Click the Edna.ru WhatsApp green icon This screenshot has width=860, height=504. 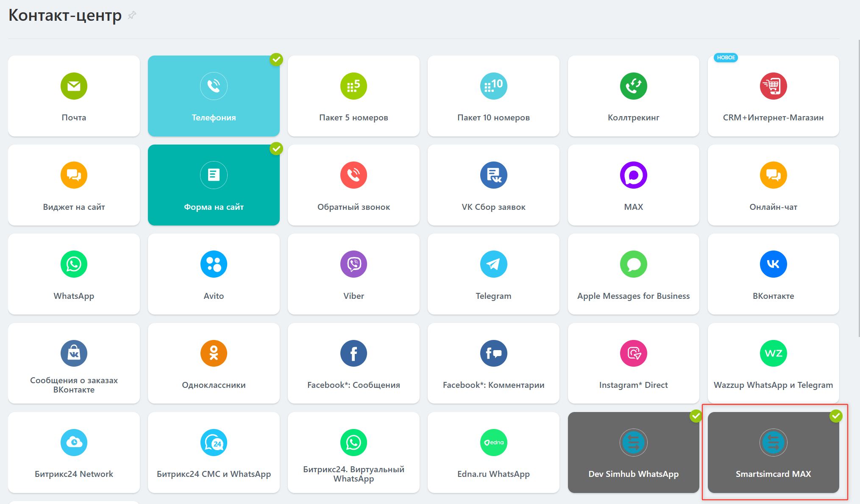493,443
